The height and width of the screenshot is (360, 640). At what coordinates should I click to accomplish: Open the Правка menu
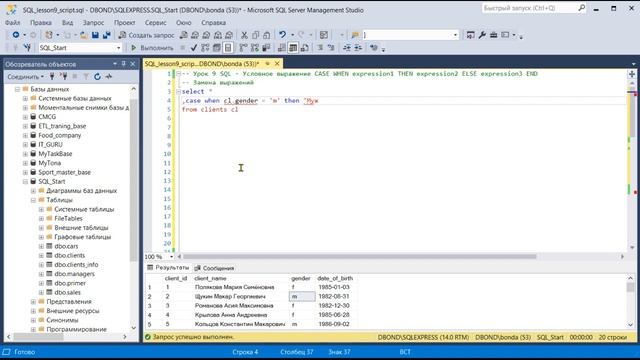41,22
